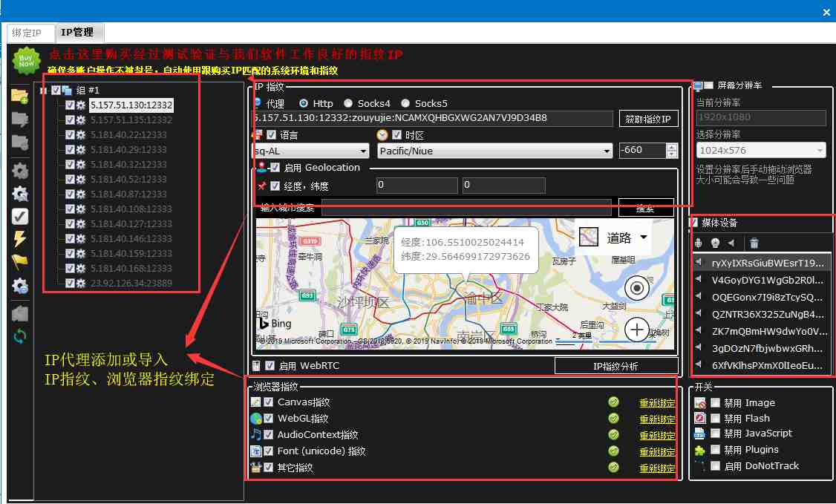The width and height of the screenshot is (836, 504).
Task: Click the Bing logo on the map
Action: coord(275,323)
